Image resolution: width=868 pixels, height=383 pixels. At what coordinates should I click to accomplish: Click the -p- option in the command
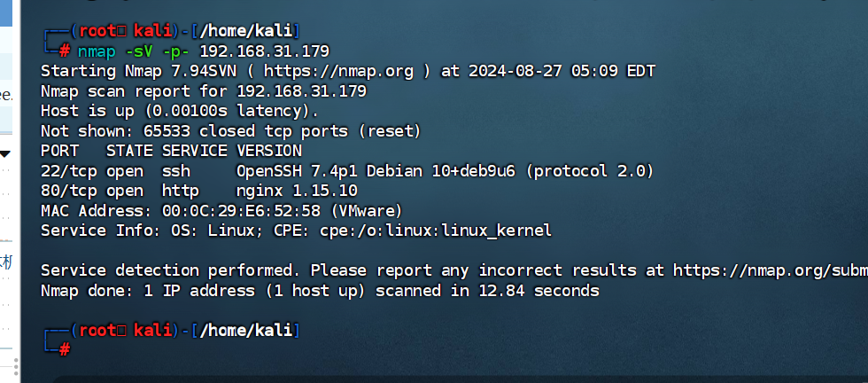[175, 51]
